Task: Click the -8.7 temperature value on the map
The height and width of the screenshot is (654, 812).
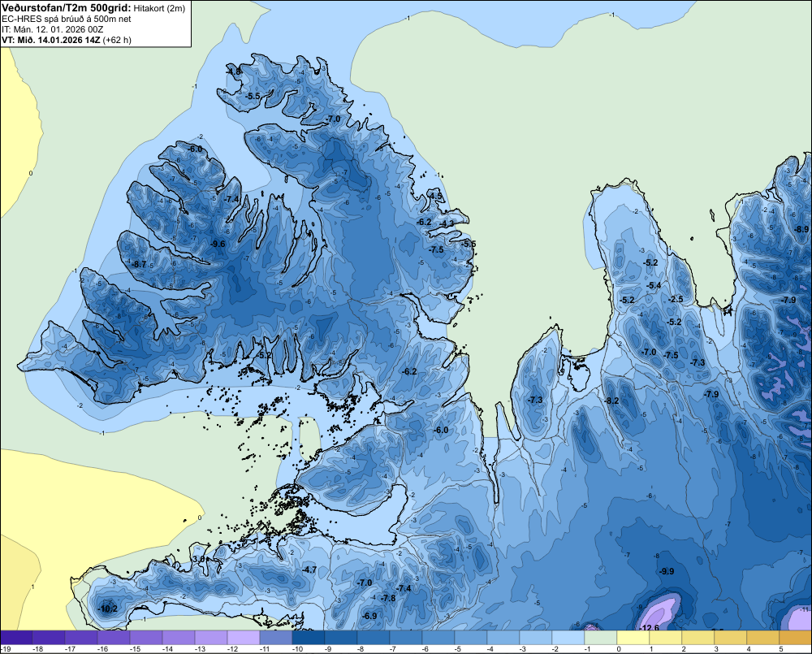Action: click(139, 264)
